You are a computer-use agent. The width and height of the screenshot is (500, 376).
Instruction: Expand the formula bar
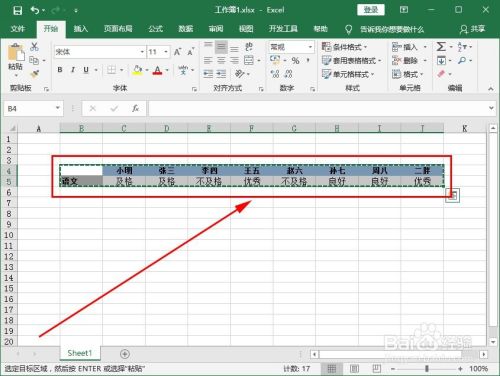click(491, 108)
